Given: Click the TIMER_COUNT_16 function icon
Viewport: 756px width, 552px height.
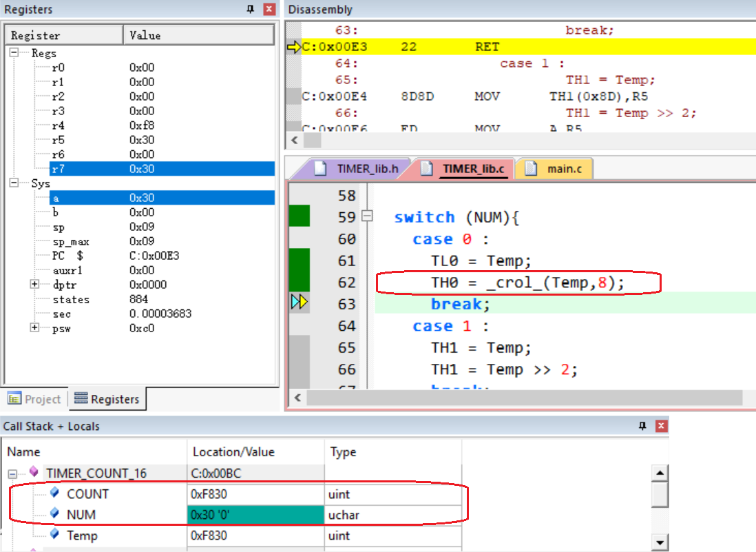Looking at the screenshot, I should [x=34, y=471].
